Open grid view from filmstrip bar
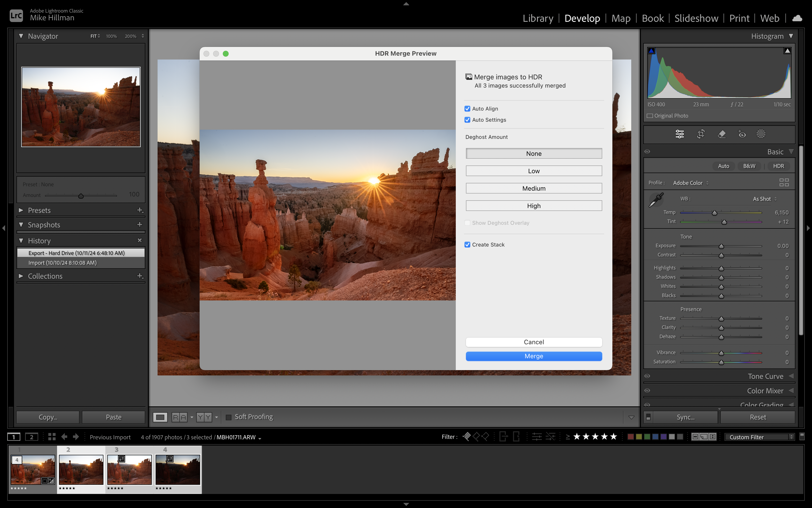Screen dimensions: 812x508 [x=52, y=437]
